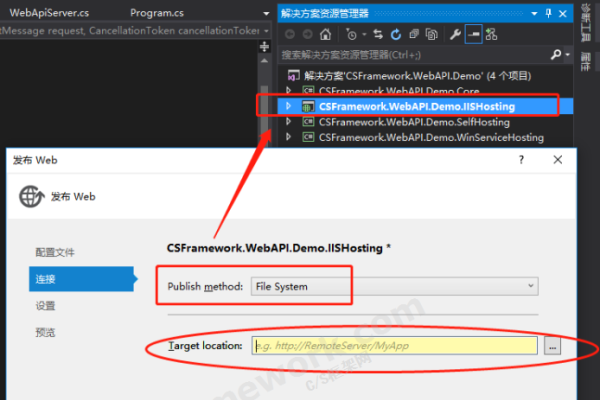Collapse all items in Solution Explorer
This screenshot has height=400, width=600.
coord(414,34)
